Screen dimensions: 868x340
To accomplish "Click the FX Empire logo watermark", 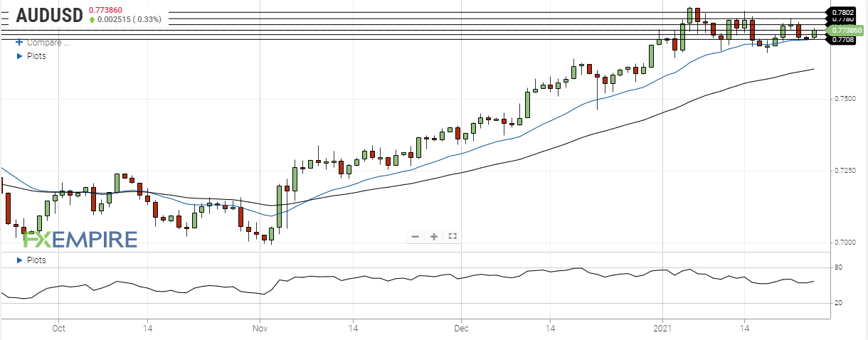I will (80, 239).
